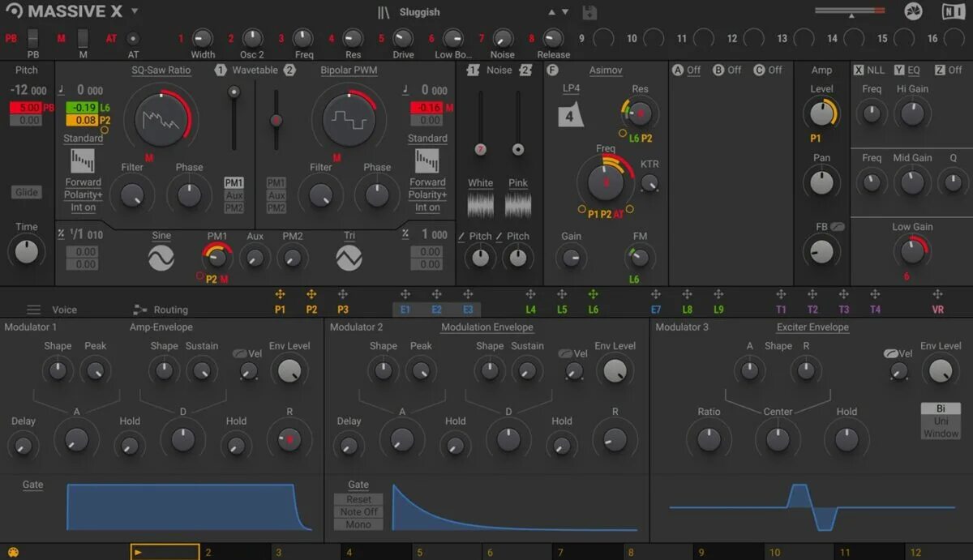Open Bipolar PWM wavetable selector

[349, 71]
